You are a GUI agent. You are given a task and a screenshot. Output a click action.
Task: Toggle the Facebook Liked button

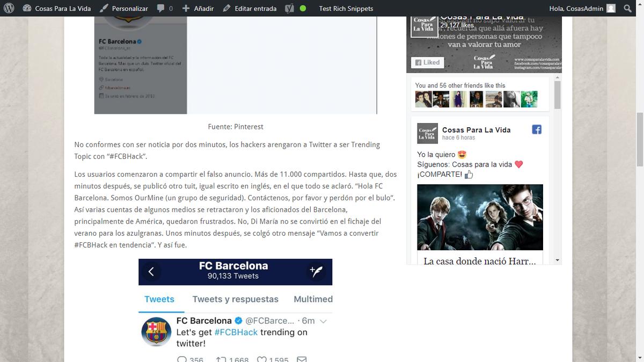[428, 62]
